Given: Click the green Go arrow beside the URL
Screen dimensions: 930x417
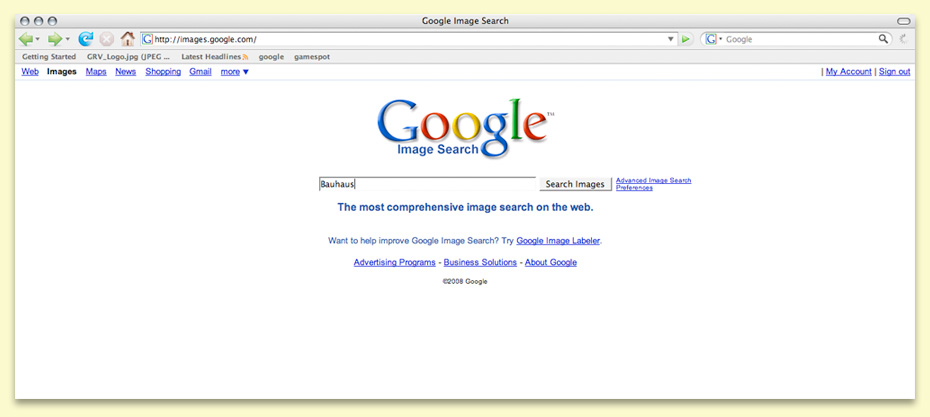Looking at the screenshot, I should [x=686, y=39].
